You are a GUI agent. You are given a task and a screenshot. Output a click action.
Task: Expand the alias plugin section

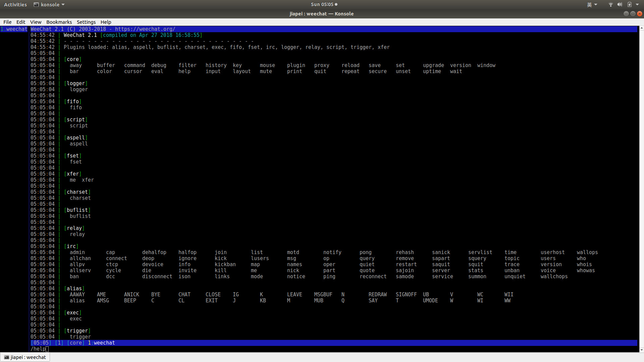(x=74, y=288)
